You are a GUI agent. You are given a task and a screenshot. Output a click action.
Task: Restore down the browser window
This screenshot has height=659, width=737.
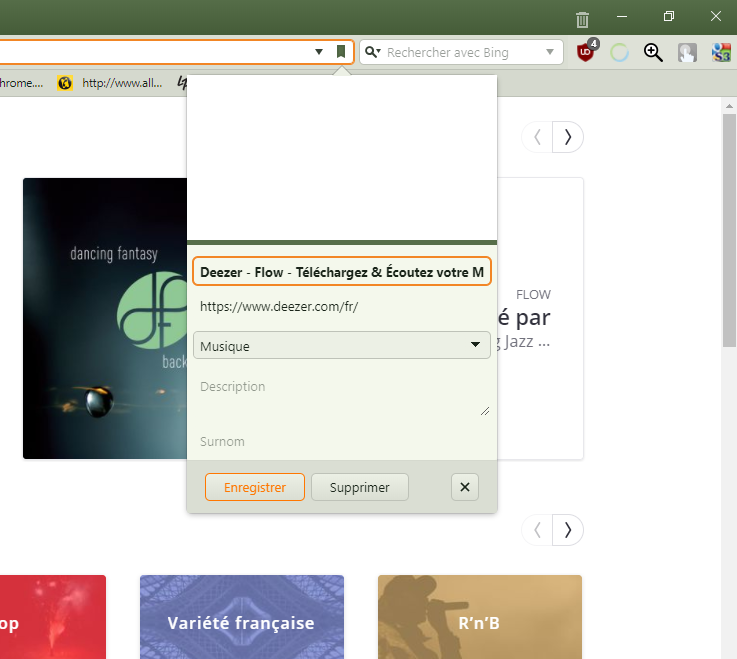point(668,16)
